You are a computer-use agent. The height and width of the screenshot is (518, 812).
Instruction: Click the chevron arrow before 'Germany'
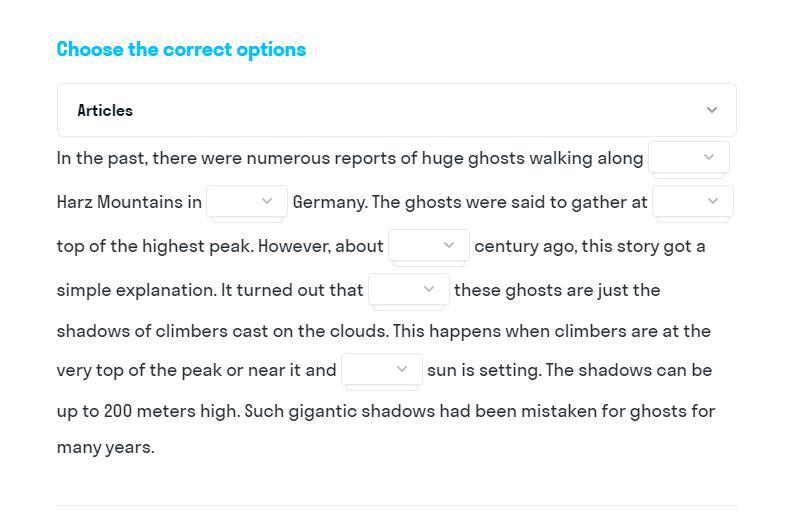click(x=267, y=202)
